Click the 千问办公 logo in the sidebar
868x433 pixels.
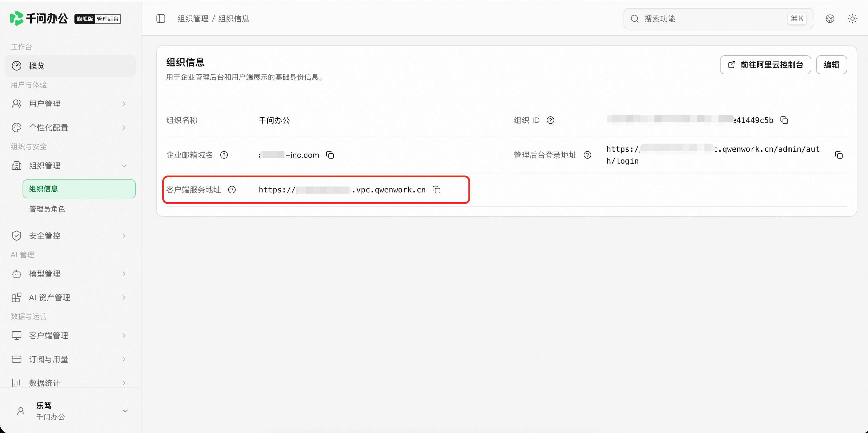coord(39,18)
